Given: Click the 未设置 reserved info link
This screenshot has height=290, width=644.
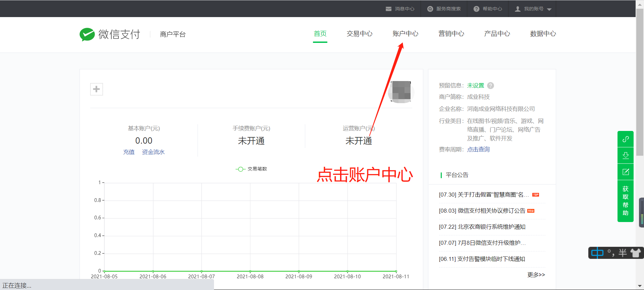Looking at the screenshot, I should [x=476, y=86].
